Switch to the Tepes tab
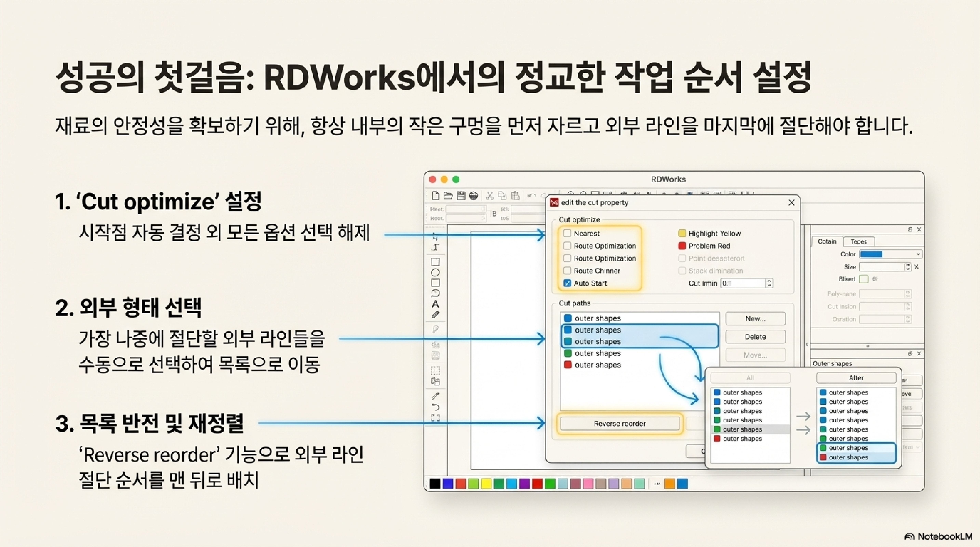The height and width of the screenshot is (547, 980). pos(859,242)
